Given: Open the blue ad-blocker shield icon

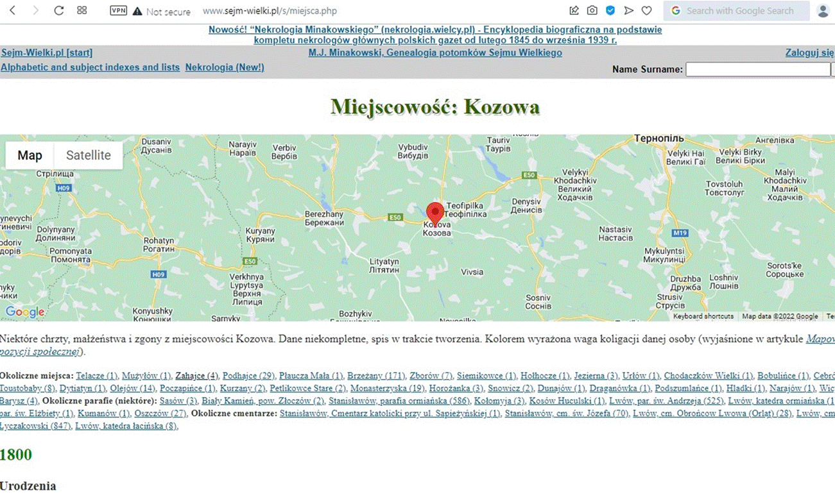Looking at the screenshot, I should coord(610,10).
